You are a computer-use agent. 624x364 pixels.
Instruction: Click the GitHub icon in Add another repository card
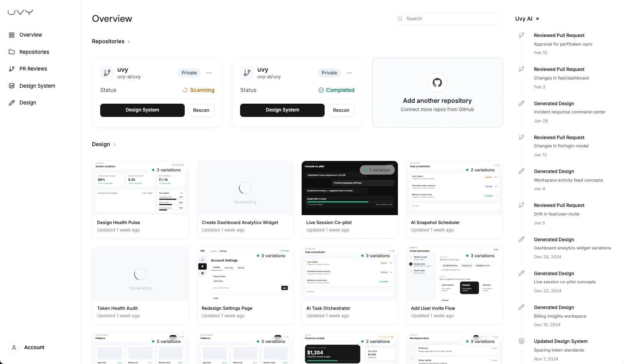click(437, 83)
